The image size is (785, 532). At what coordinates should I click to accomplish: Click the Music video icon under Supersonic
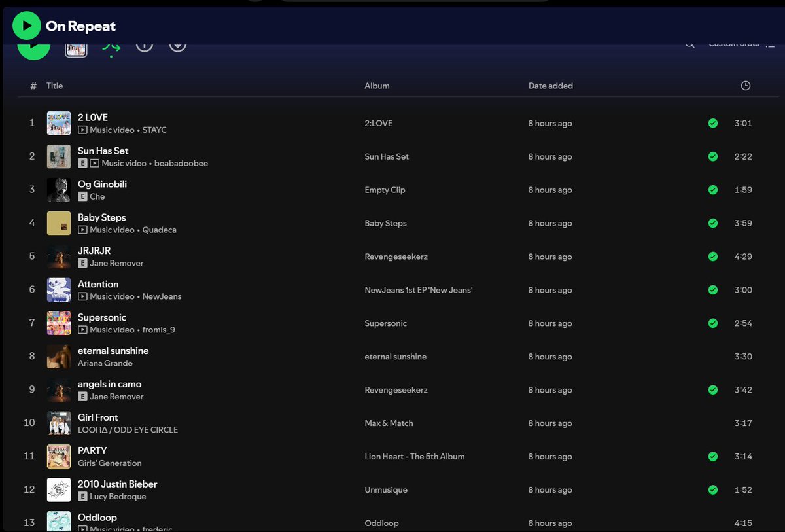82,330
